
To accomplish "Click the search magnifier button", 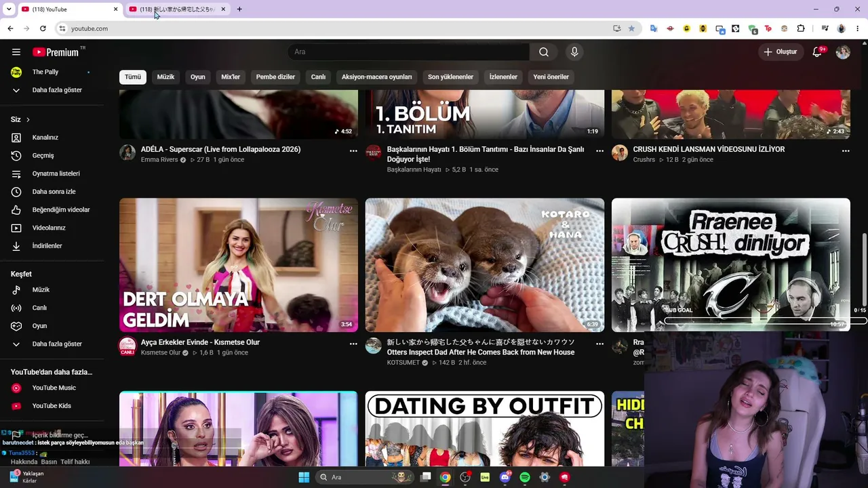I will [x=544, y=52].
